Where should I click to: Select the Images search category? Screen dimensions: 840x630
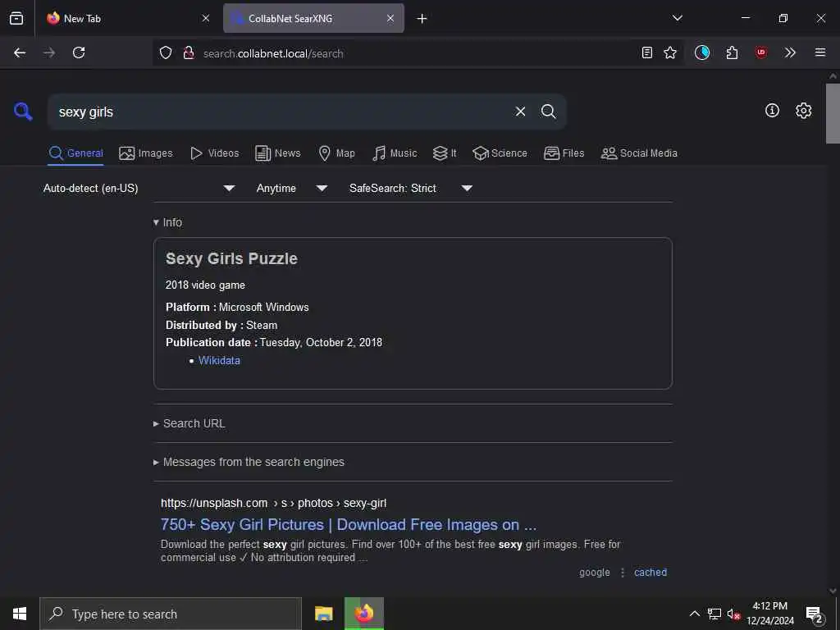(x=146, y=153)
